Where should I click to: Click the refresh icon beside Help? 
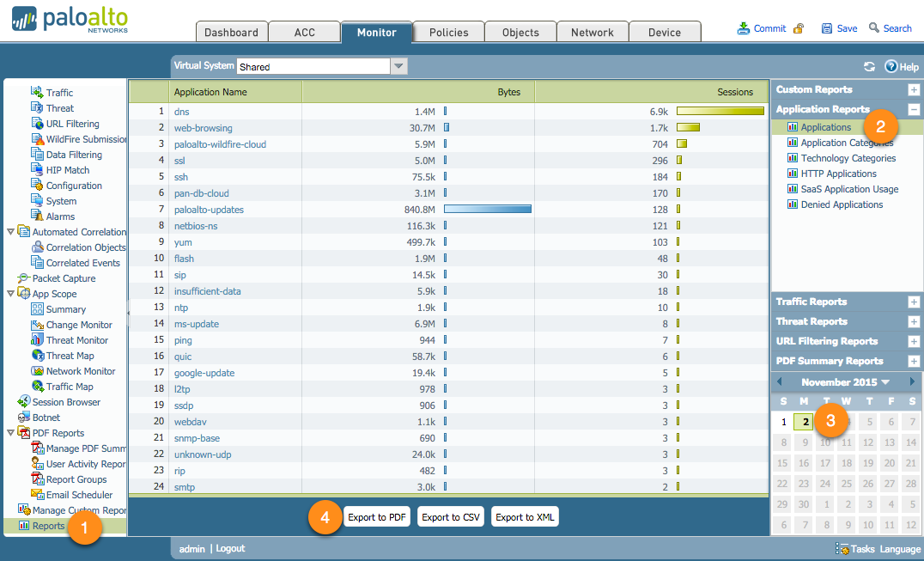tap(869, 66)
